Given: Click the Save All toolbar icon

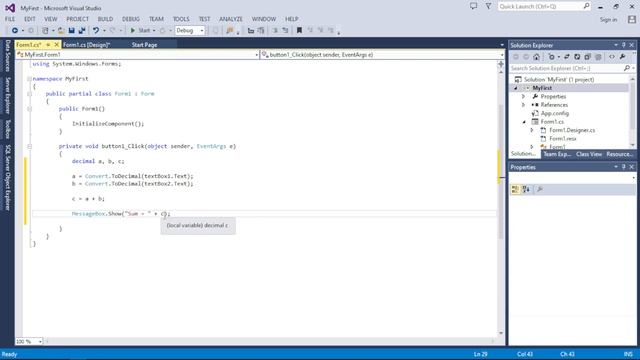Looking at the screenshot, I should pos(82,31).
